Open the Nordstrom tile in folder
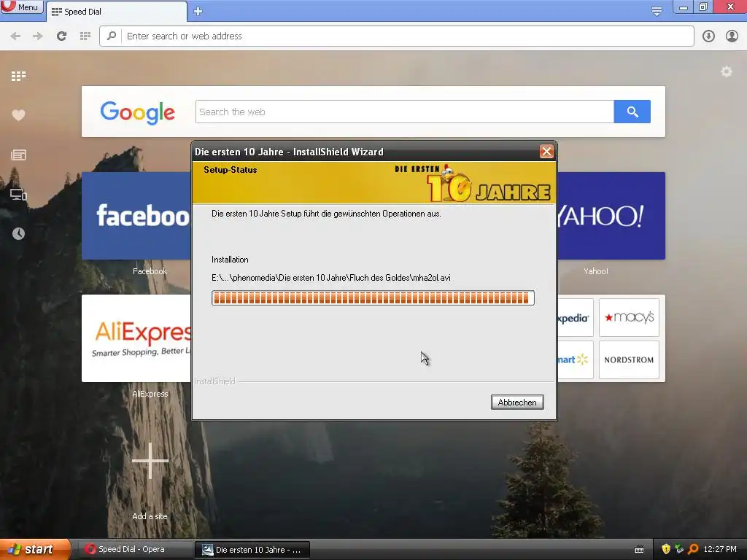Image resolution: width=747 pixels, height=560 pixels. click(x=629, y=359)
